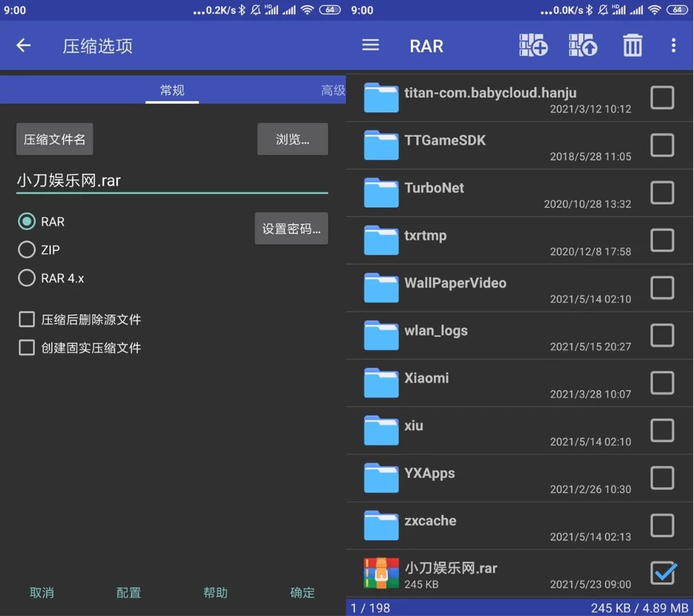Screen dimensions: 694x616
Task: Click the 浏览 browse button
Action: (292, 139)
